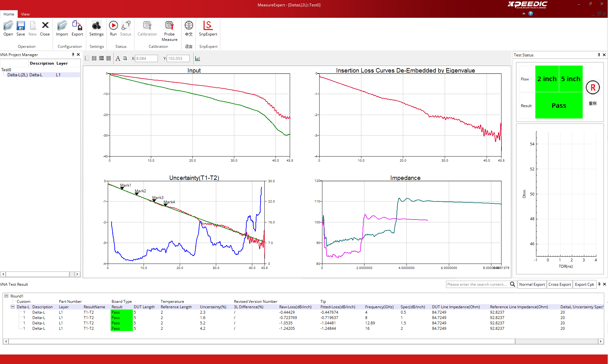Click the red R retest button
The width and height of the screenshot is (608, 364).
click(x=593, y=87)
